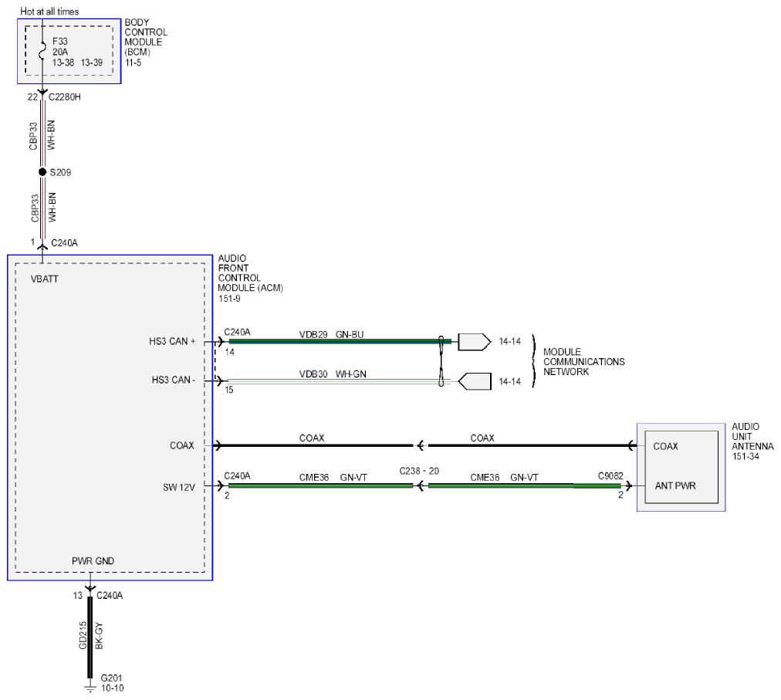Viewport: 781px width, 700px height.
Task: Click the C240A connector terminal at pin 13
Action: click(x=90, y=590)
